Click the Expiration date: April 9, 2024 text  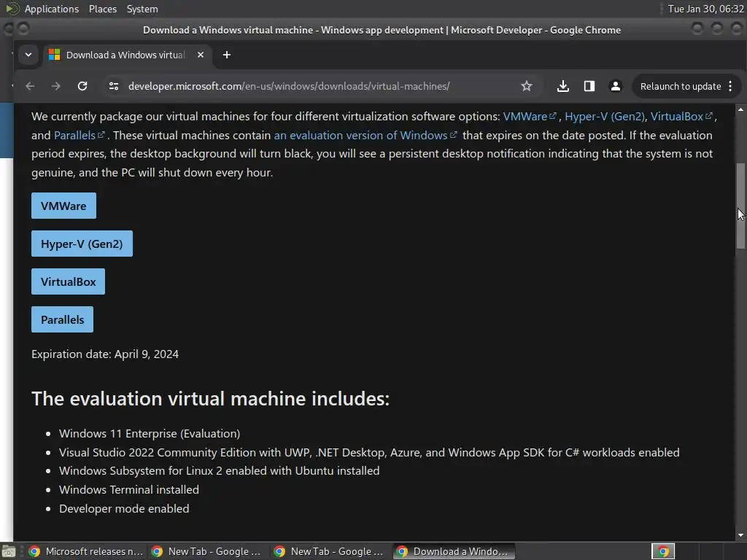105,354
